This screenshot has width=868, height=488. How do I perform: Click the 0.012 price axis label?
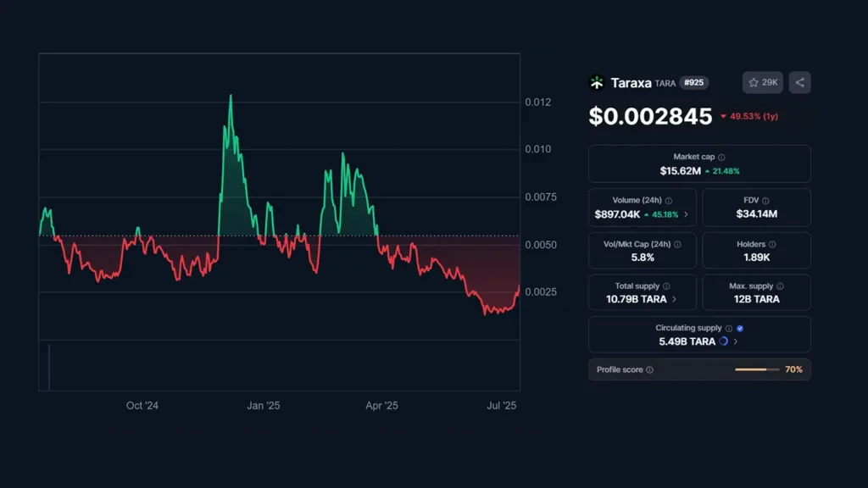[x=538, y=103]
